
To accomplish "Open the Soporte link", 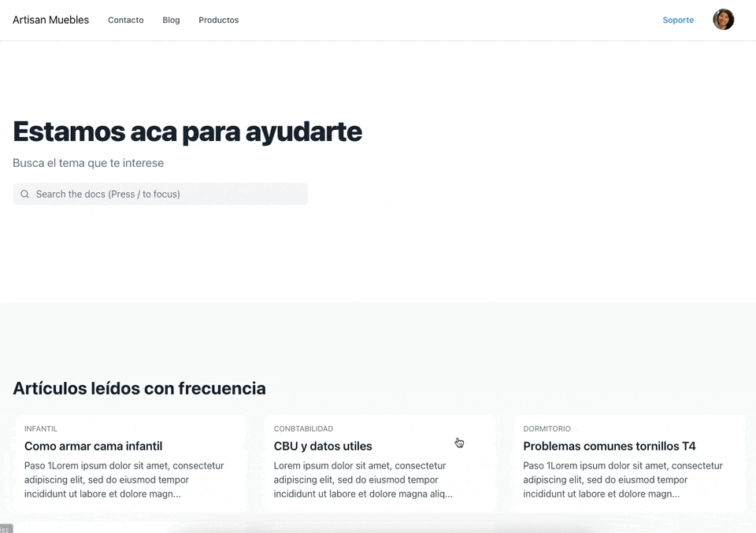I will click(678, 20).
